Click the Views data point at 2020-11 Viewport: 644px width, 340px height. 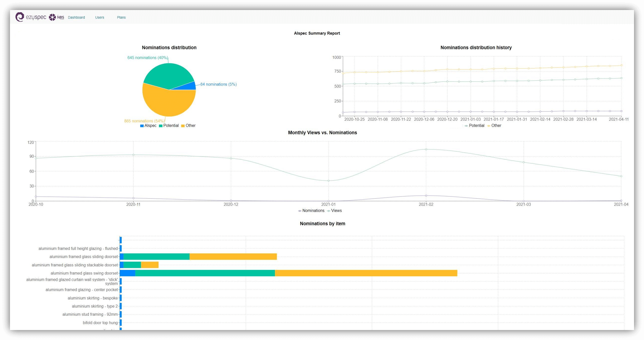click(134, 155)
